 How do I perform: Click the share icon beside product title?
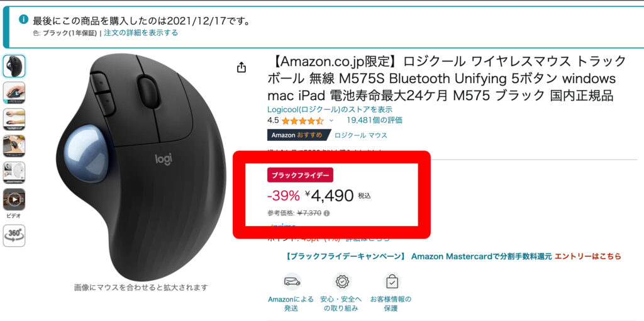click(241, 67)
